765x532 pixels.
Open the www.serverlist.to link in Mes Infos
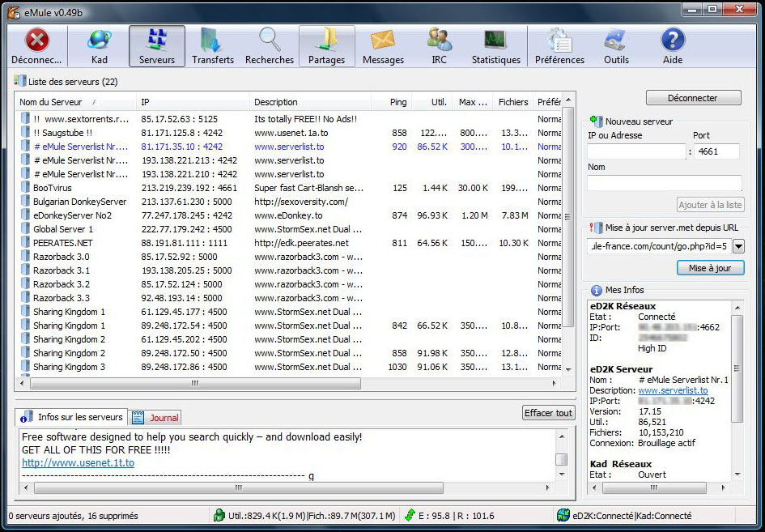pos(673,390)
